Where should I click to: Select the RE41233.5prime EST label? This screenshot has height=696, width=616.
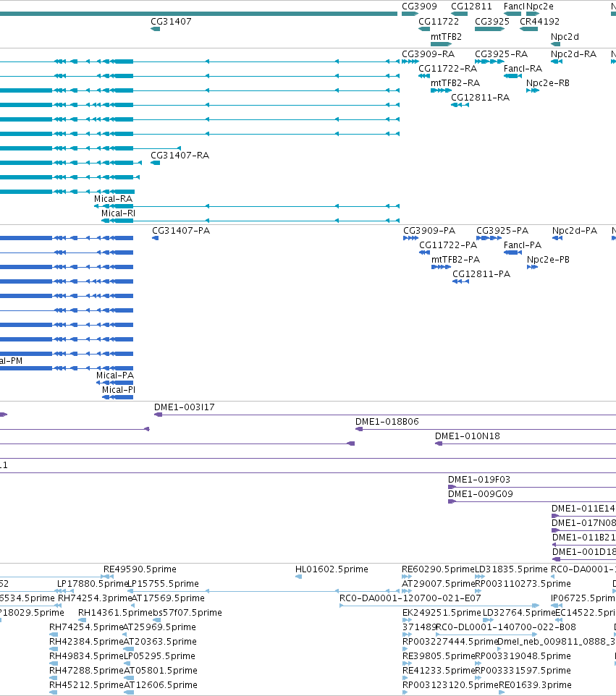439,670
